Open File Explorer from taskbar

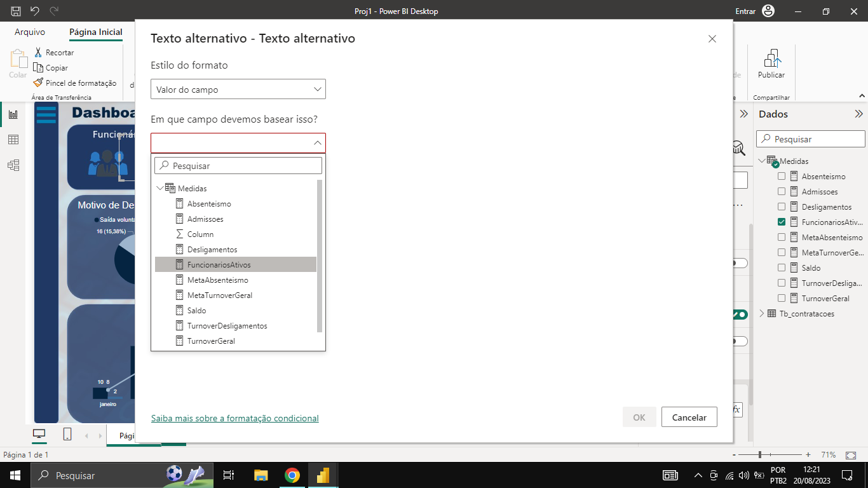click(261, 475)
